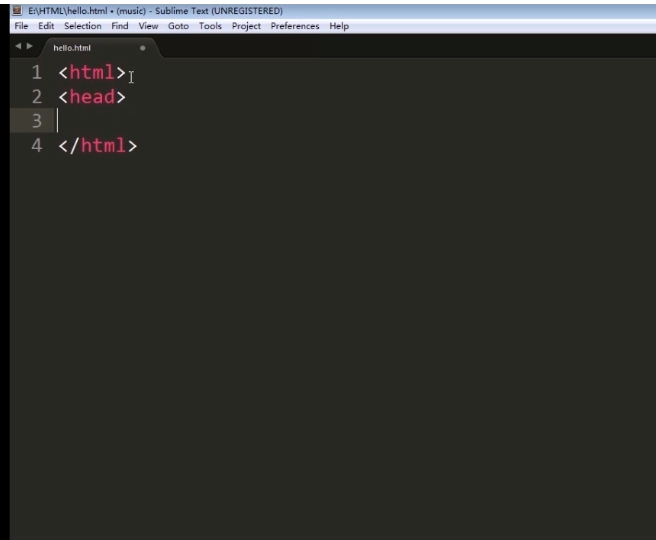This screenshot has width=656, height=540.
Task: Open the Tools menu
Action: [210, 26]
